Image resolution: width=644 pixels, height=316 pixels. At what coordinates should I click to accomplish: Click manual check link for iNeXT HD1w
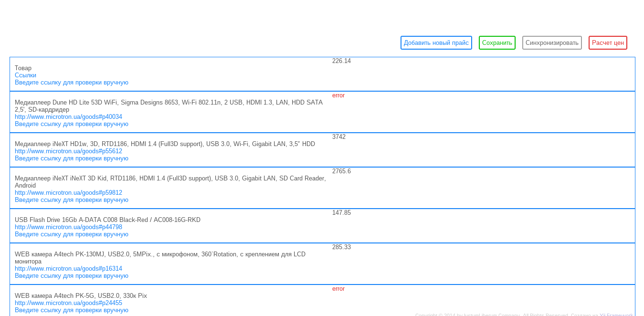72,158
